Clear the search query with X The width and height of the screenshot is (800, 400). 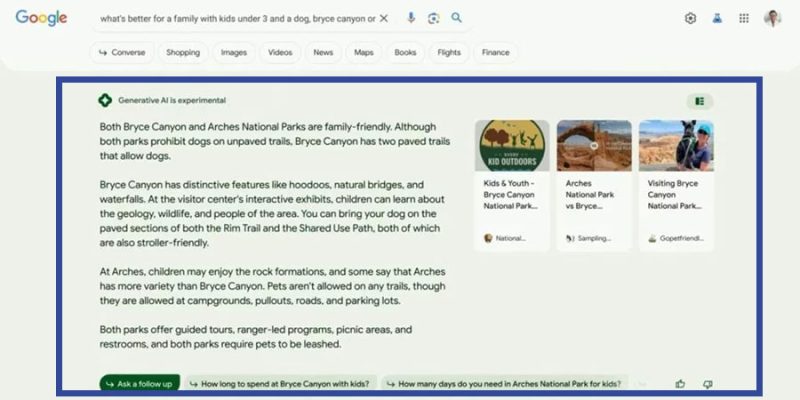(x=384, y=18)
